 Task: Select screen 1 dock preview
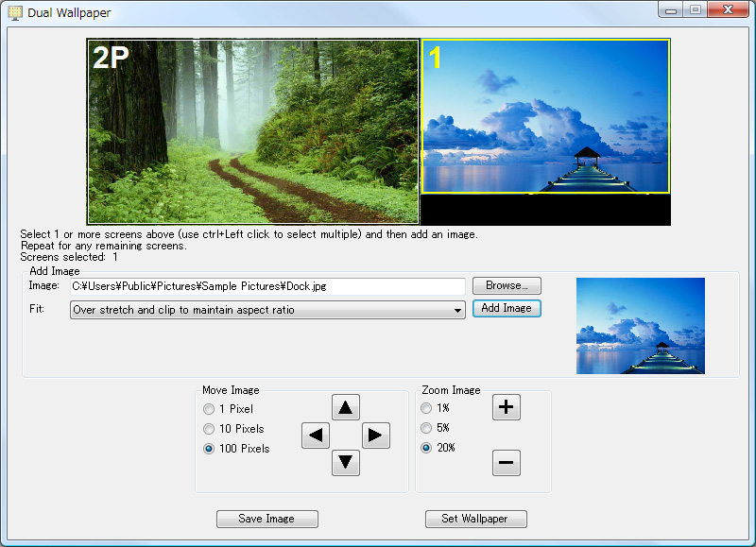(x=545, y=116)
